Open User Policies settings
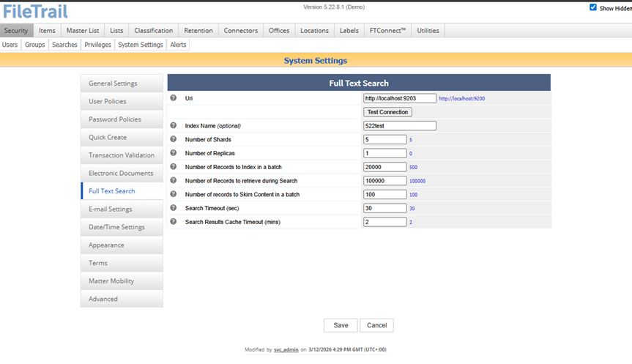This screenshot has width=632, height=364. pos(122,101)
